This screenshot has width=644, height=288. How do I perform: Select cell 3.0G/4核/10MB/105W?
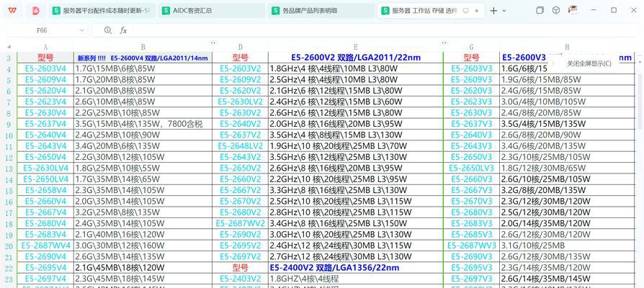(x=567, y=102)
